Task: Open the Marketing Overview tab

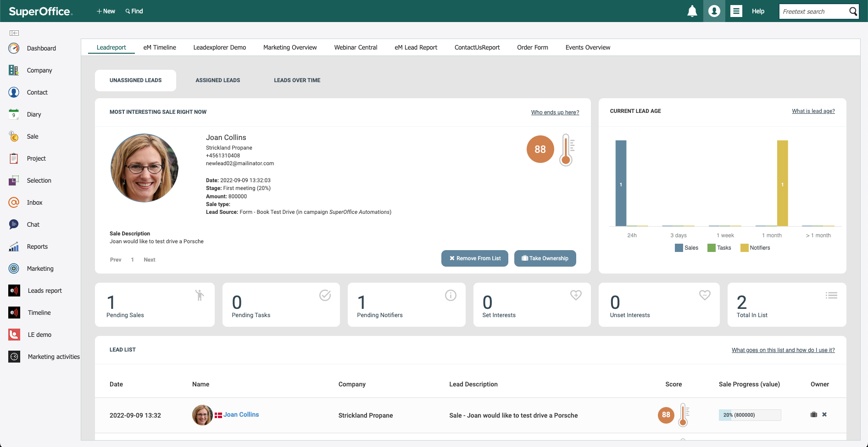Action: click(290, 47)
